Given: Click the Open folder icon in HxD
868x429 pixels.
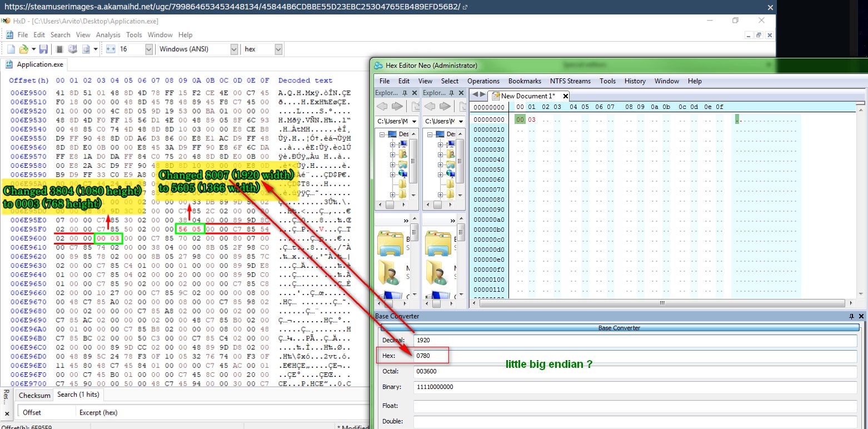Looking at the screenshot, I should tap(24, 49).
